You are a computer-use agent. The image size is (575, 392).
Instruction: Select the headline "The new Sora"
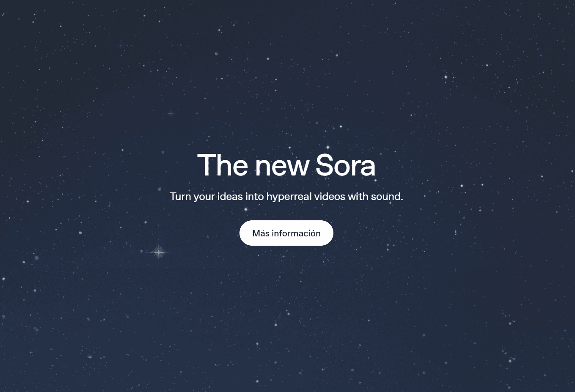286,165
